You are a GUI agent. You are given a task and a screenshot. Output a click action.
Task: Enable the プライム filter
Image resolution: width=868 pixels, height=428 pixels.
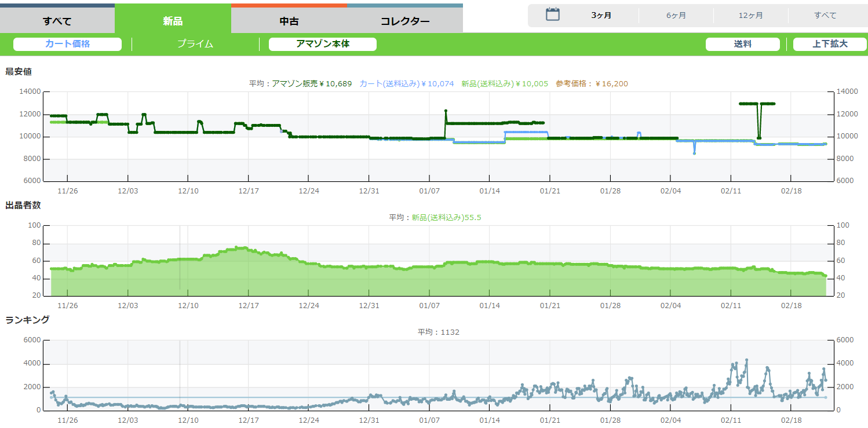(195, 44)
